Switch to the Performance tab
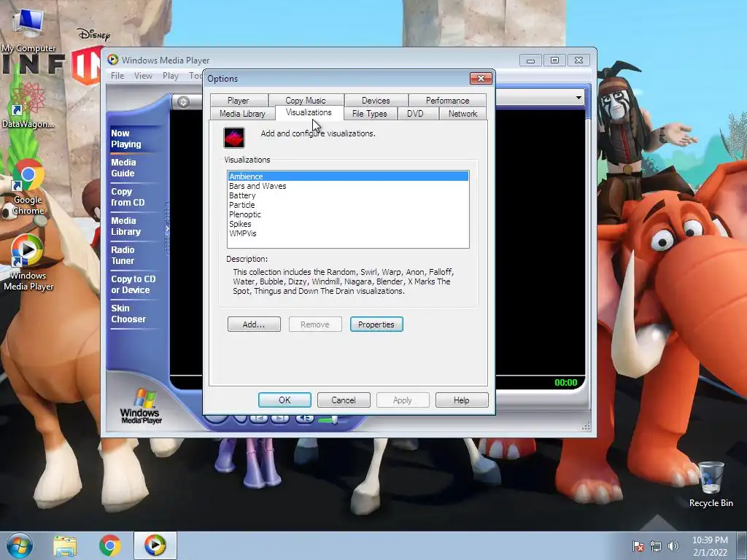This screenshot has width=747, height=560. point(447,101)
